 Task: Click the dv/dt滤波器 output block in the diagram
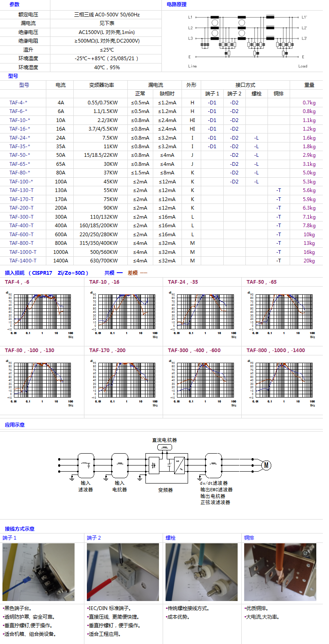pos(213,465)
